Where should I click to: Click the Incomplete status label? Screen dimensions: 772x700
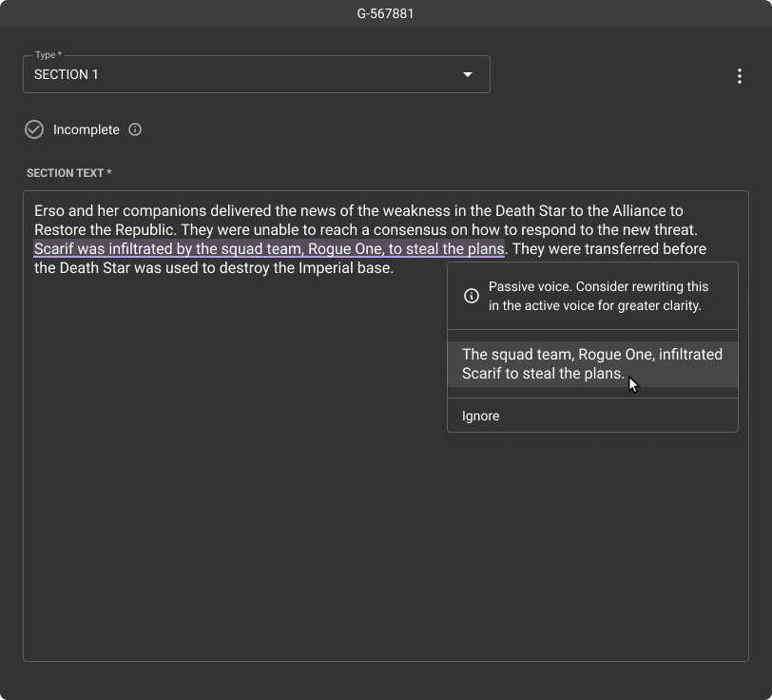pyautogui.click(x=87, y=129)
